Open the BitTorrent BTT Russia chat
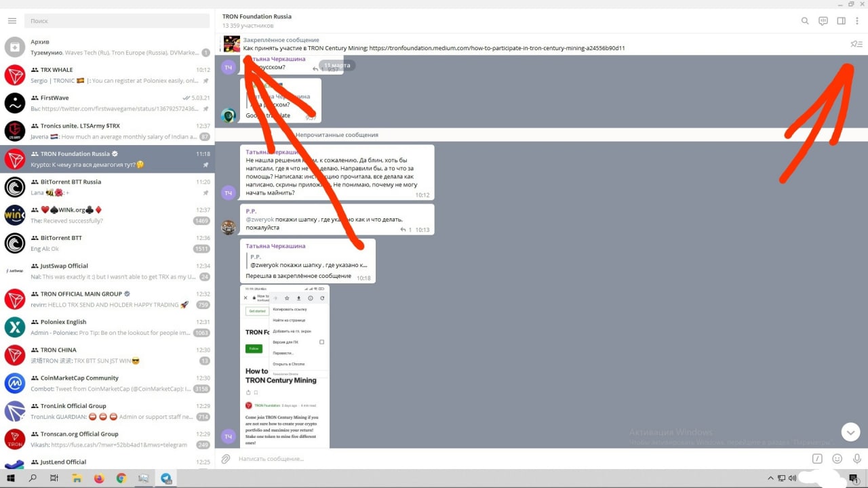868x488 pixels. 107,187
